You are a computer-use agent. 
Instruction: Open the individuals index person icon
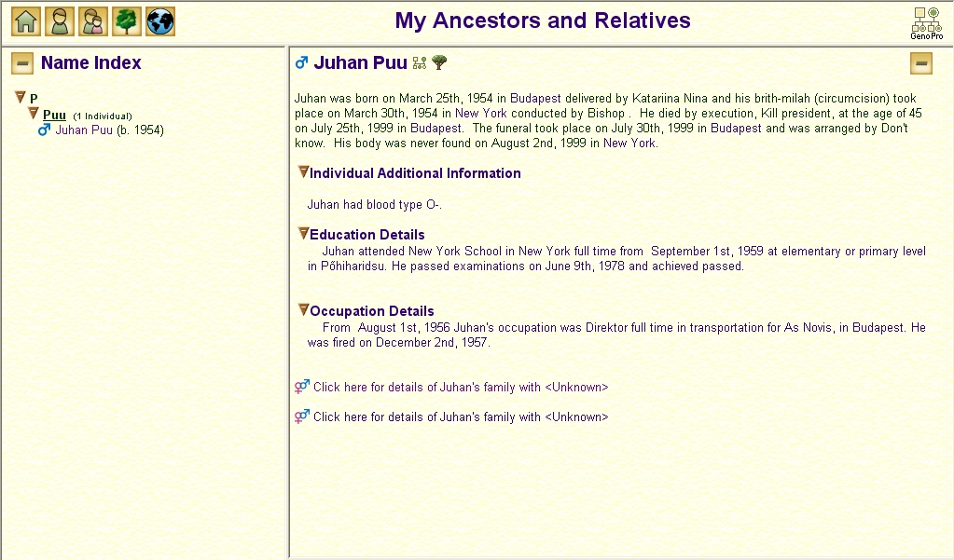59,21
